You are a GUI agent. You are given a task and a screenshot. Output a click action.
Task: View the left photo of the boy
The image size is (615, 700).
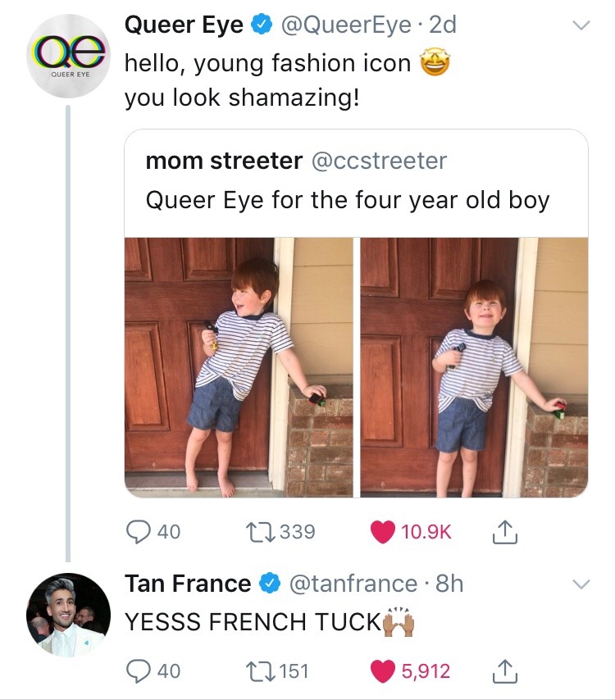239,366
